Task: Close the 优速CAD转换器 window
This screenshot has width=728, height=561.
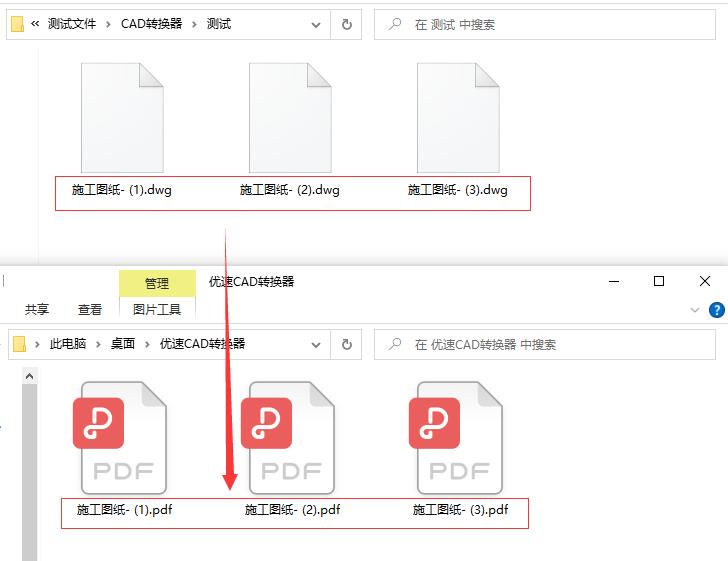Action: coord(704,281)
